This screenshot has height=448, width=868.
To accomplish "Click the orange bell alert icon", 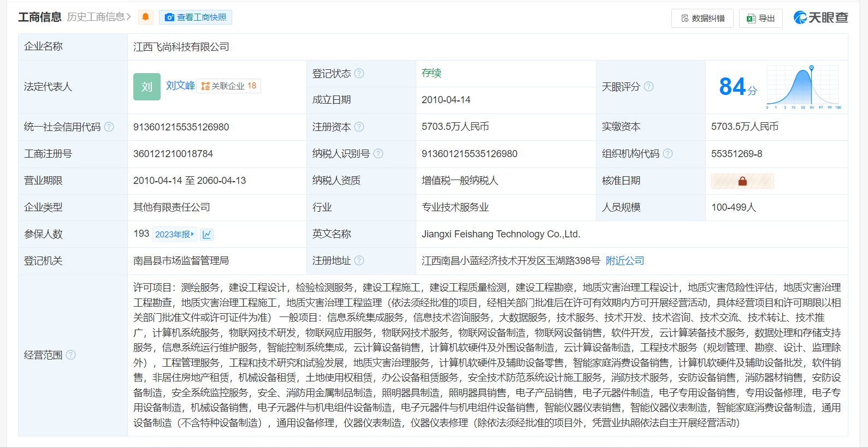I will coord(145,17).
